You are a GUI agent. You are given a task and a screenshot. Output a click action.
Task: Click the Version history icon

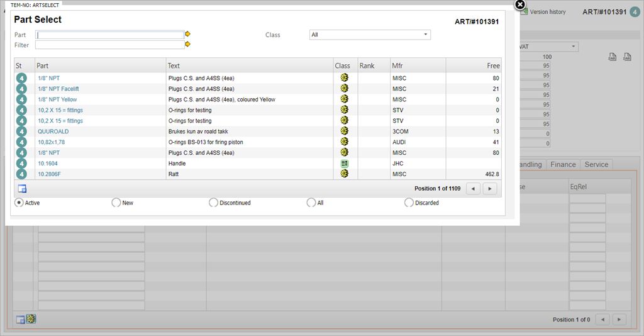523,12
